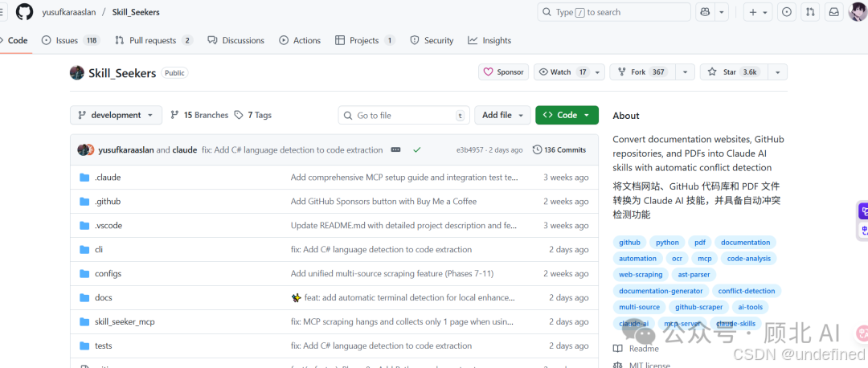The width and height of the screenshot is (868, 368).
Task: Switch to the Projects tab
Action: click(366, 40)
